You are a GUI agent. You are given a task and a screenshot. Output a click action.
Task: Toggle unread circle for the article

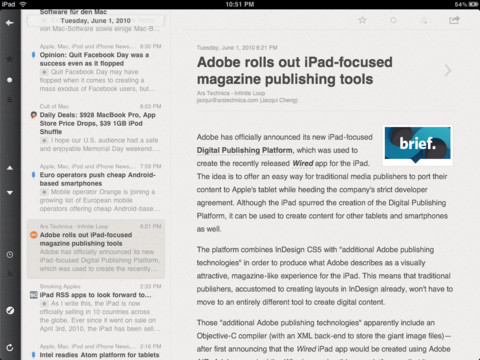pyautogui.click(x=393, y=20)
